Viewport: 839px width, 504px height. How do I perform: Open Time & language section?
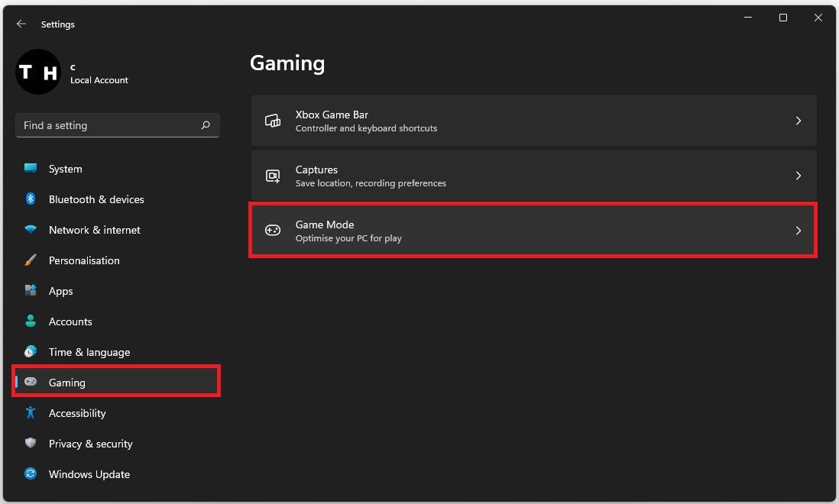click(117, 352)
